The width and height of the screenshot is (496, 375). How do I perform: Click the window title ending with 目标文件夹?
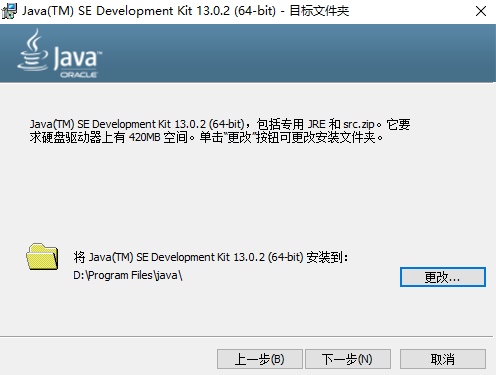pyautogui.click(x=186, y=11)
